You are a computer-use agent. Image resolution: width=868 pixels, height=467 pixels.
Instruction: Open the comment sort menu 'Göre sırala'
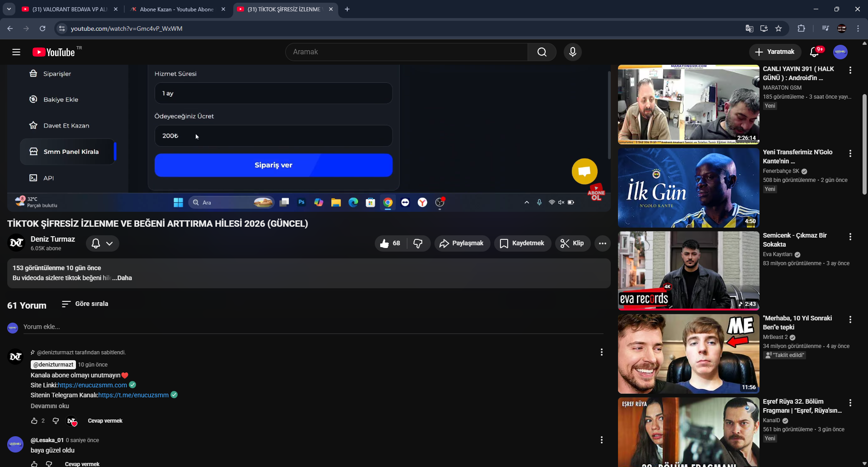click(85, 304)
